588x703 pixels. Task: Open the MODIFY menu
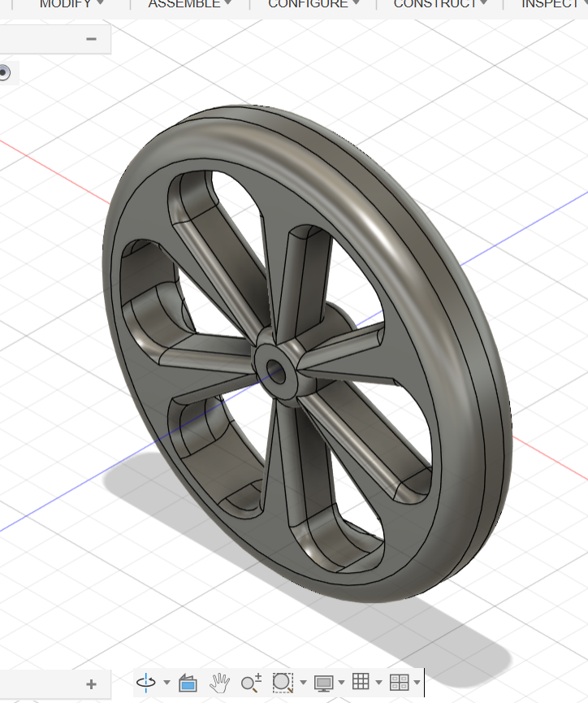tap(71, 3)
